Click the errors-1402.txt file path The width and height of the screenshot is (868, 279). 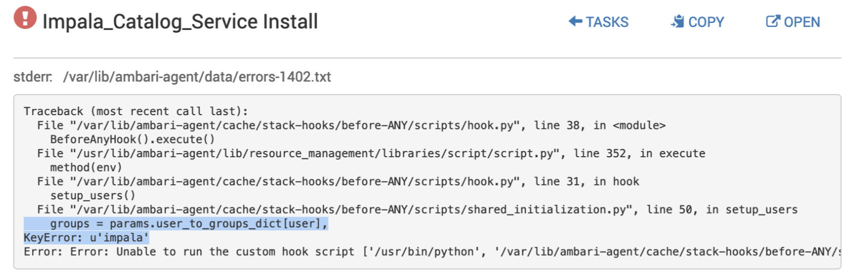[197, 77]
